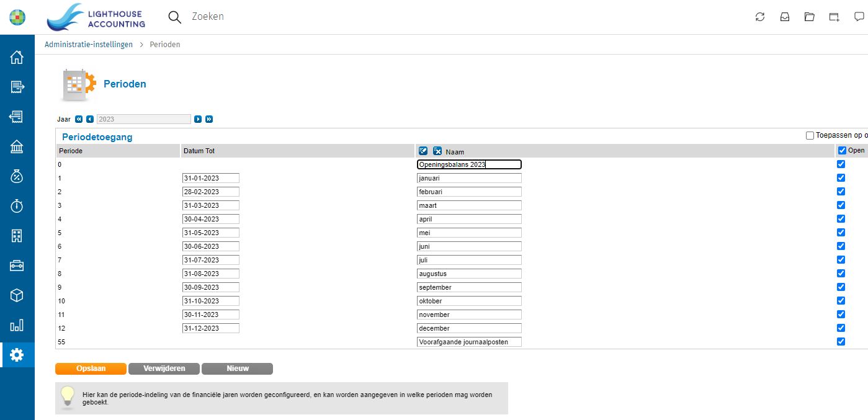Open the box icon in the sidebar

coord(17,295)
